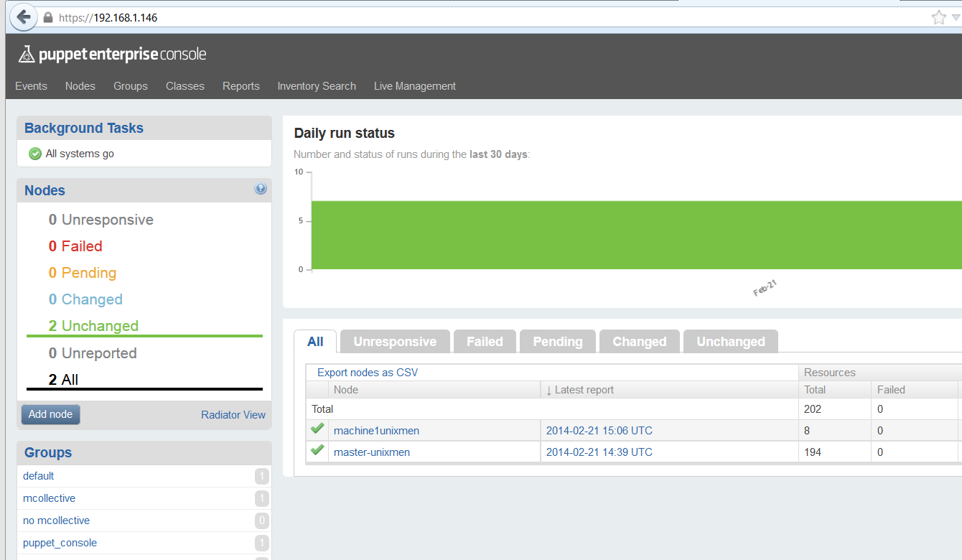The width and height of the screenshot is (962, 560).
Task: Filter by 0 Pending nodes
Action: [83, 273]
